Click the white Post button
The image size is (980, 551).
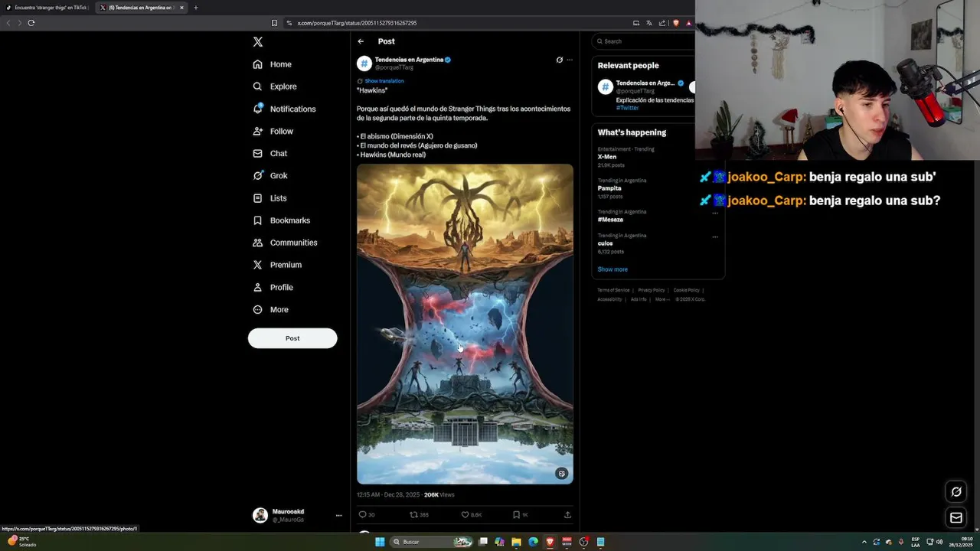pos(292,338)
